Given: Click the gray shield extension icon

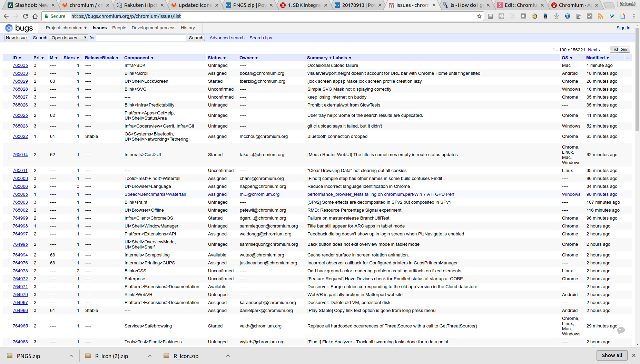Looking at the screenshot, I should point(523,16).
